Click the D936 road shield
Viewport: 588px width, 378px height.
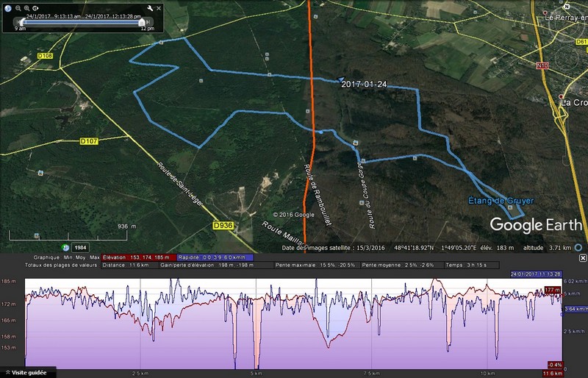pyautogui.click(x=223, y=226)
